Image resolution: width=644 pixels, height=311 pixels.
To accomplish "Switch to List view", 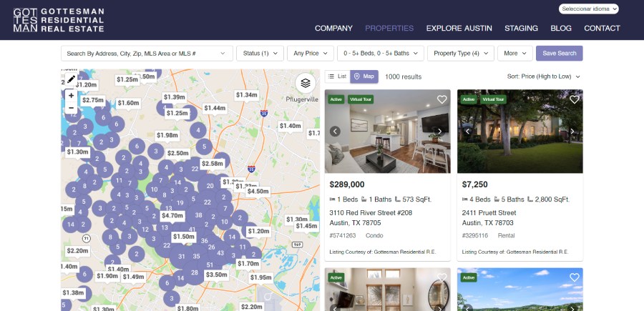I will [x=337, y=76].
